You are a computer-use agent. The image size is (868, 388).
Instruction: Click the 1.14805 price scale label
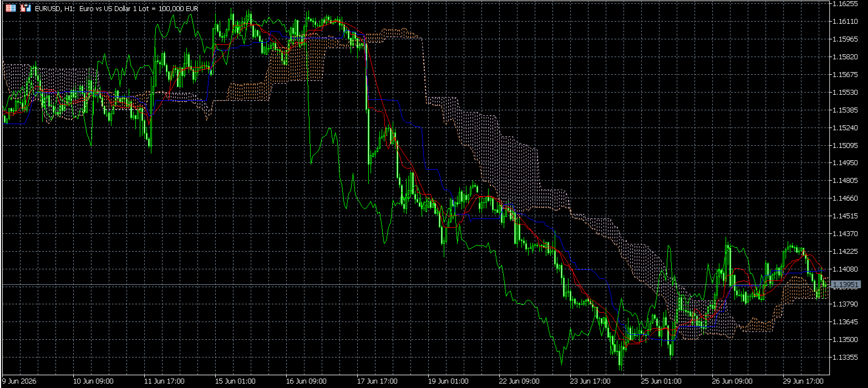[x=846, y=180]
